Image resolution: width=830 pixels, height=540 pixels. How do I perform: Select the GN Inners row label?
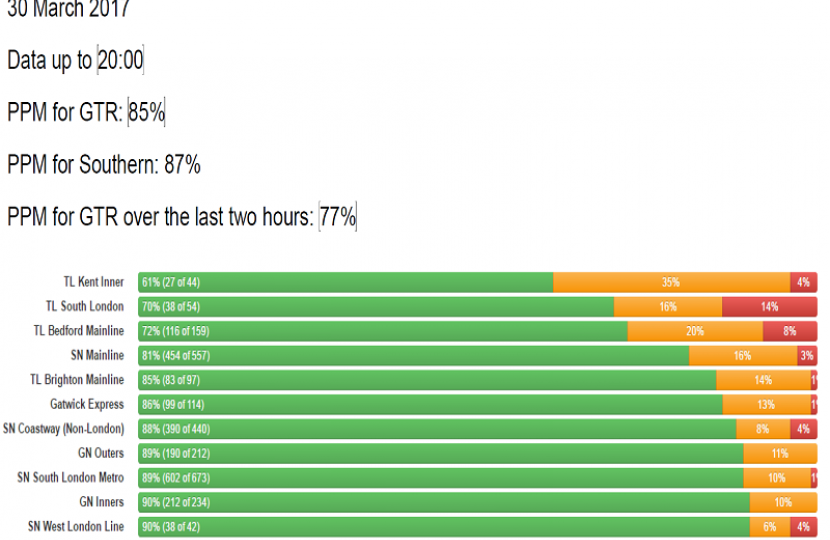101,502
